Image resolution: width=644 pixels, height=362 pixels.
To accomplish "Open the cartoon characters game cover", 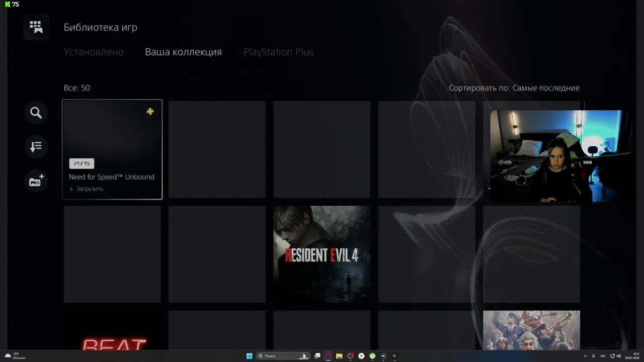I will pyautogui.click(x=531, y=330).
